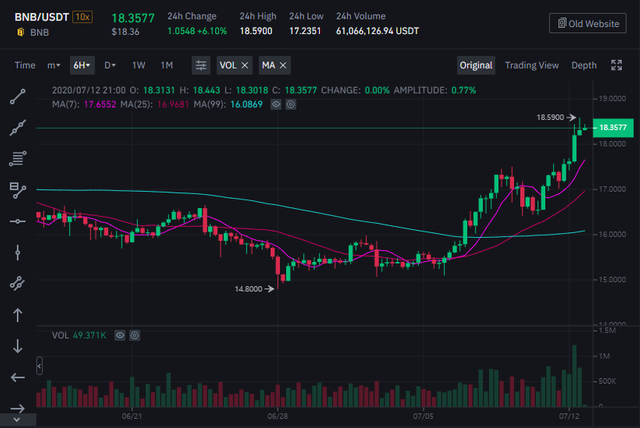Click the 06/28 date axis label
Viewport: 640px width, 428px height.
278,416
